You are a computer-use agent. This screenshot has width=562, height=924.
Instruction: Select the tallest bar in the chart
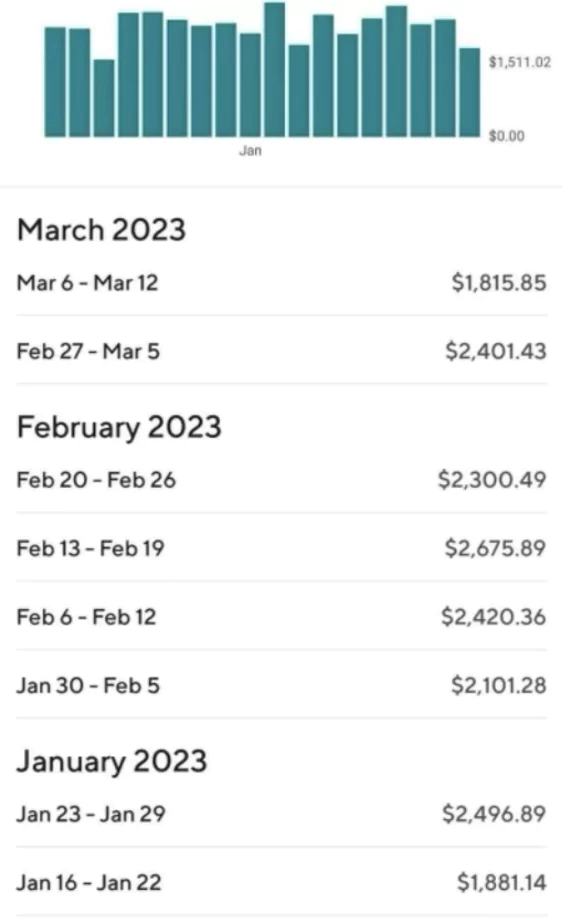pyautogui.click(x=275, y=70)
